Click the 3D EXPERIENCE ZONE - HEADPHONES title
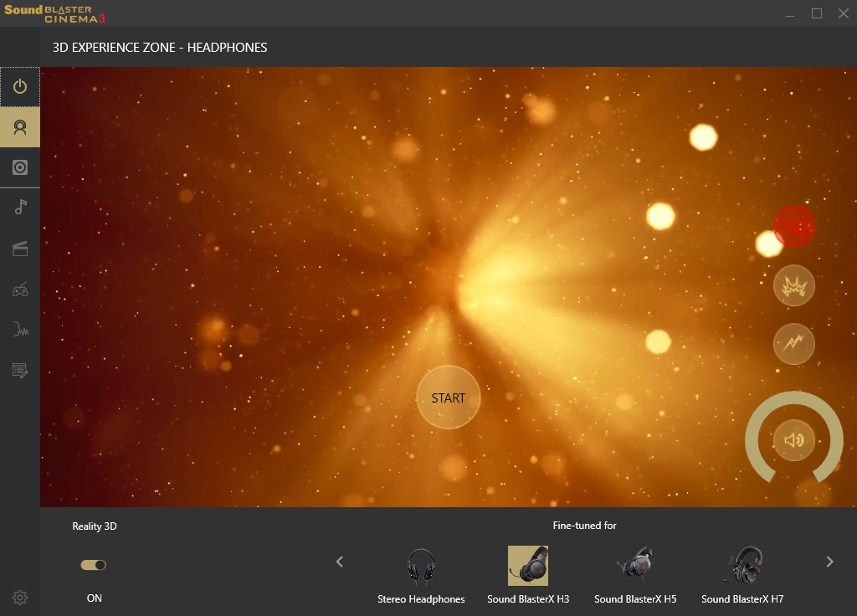 [160, 48]
